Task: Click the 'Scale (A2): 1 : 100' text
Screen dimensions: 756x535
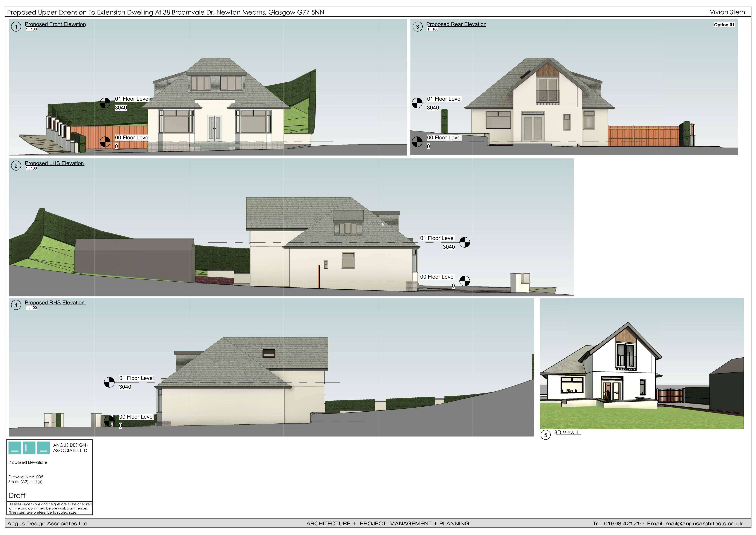Action: pos(25,482)
